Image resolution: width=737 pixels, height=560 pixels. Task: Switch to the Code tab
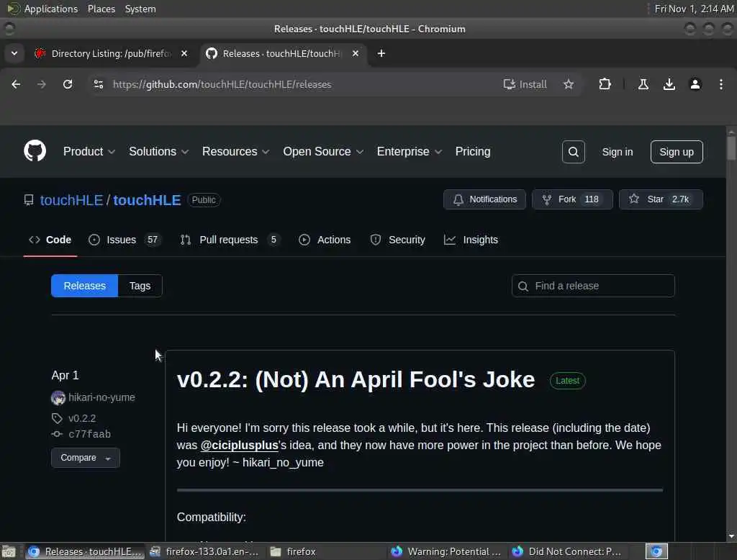pos(50,240)
